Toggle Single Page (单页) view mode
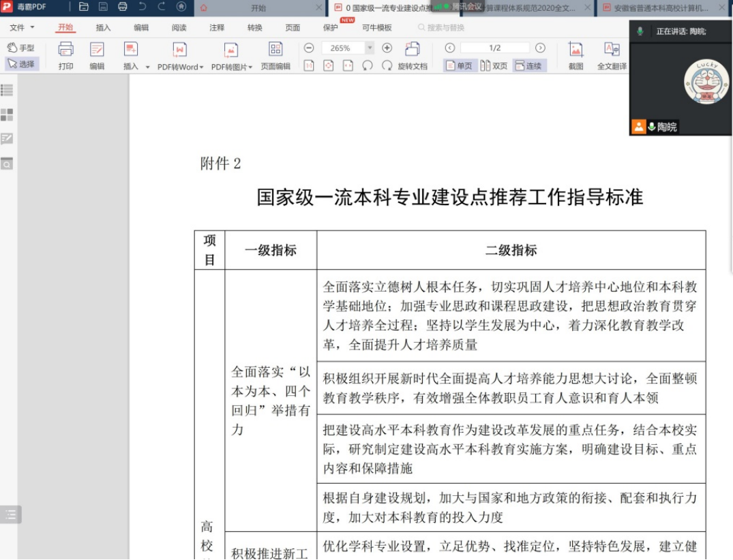Viewport: 733px width, 560px height. pyautogui.click(x=458, y=66)
